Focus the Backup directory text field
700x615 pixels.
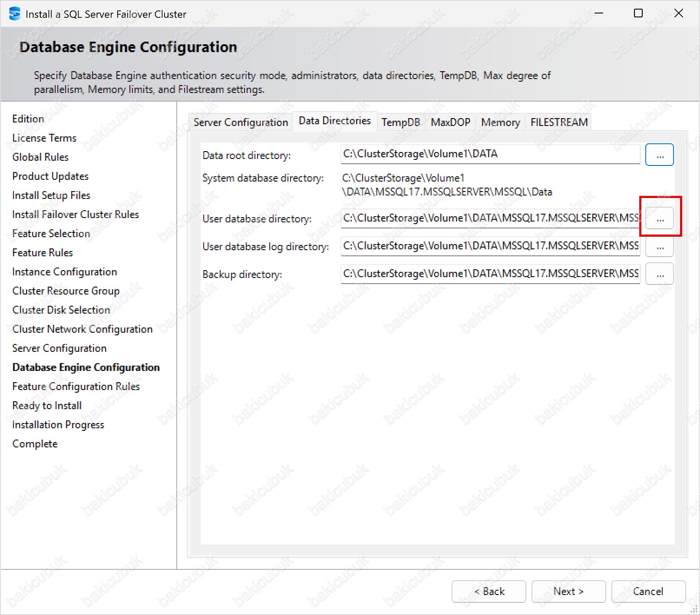point(490,274)
